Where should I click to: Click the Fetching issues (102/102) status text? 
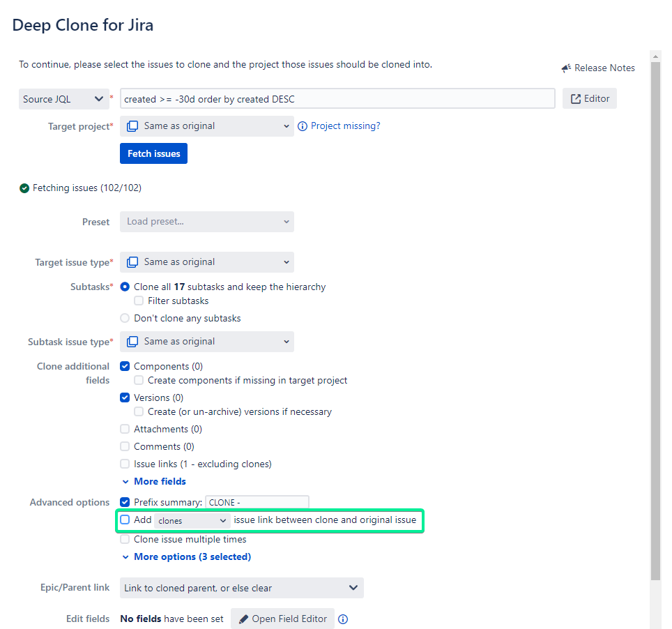(87, 188)
